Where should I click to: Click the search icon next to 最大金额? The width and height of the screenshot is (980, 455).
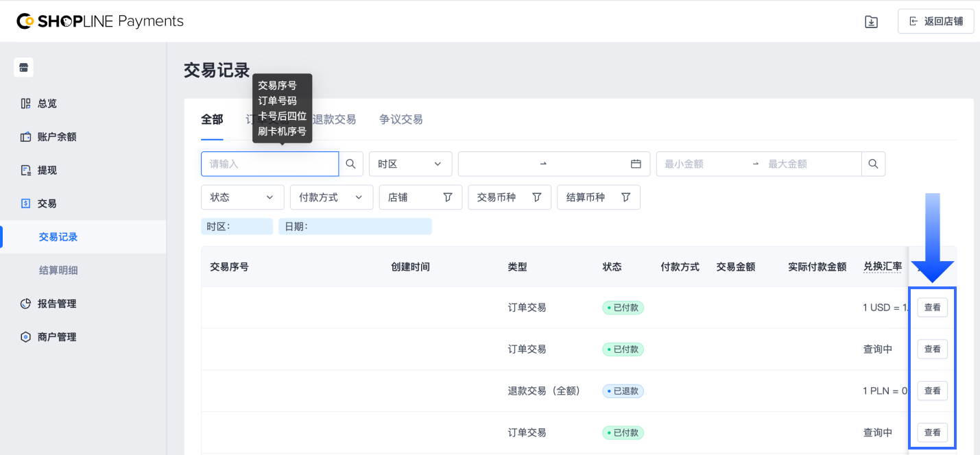(x=873, y=164)
